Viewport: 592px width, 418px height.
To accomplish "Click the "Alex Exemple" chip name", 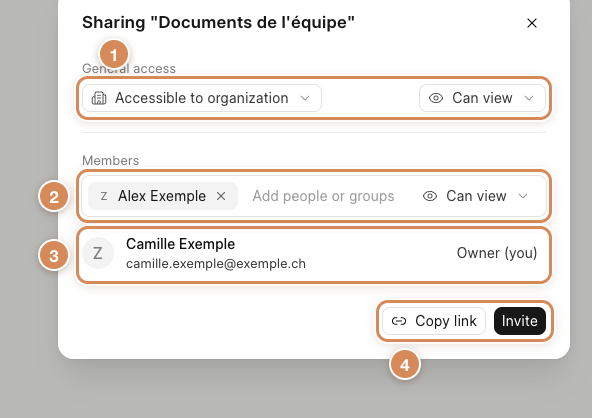I will 162,196.
